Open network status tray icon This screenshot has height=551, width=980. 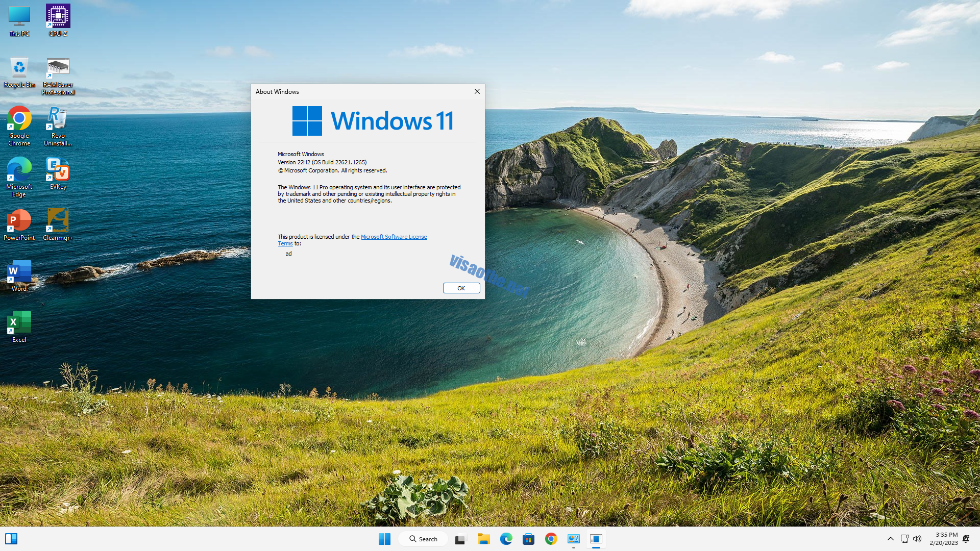(x=905, y=539)
